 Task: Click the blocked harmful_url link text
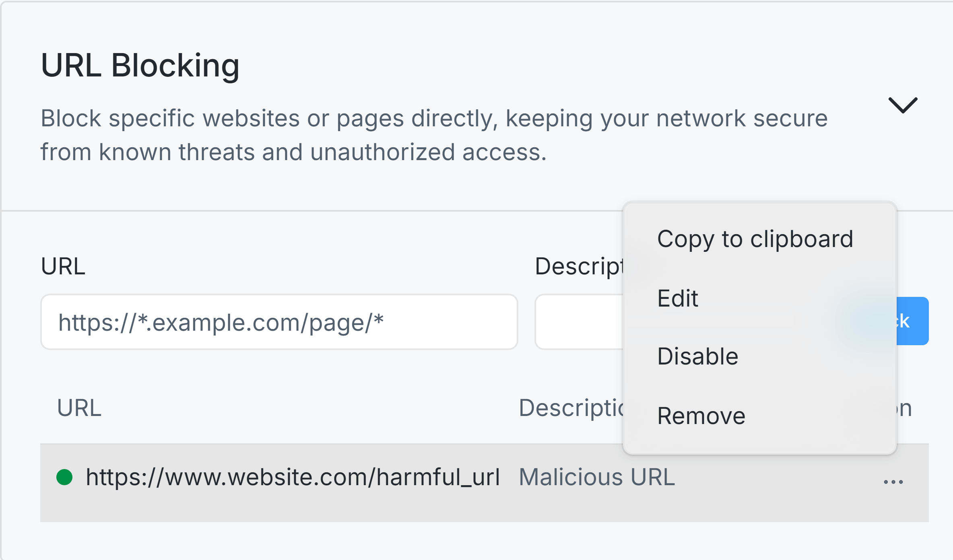(x=293, y=477)
